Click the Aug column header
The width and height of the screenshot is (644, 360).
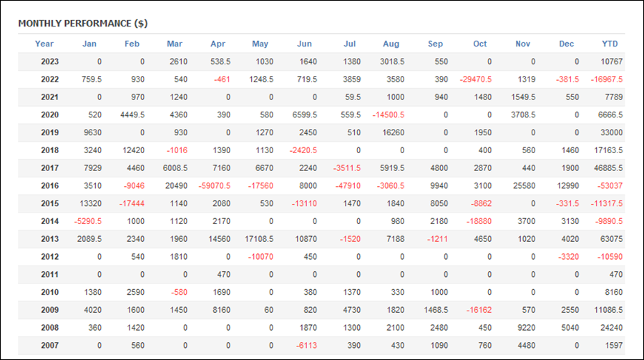point(391,44)
